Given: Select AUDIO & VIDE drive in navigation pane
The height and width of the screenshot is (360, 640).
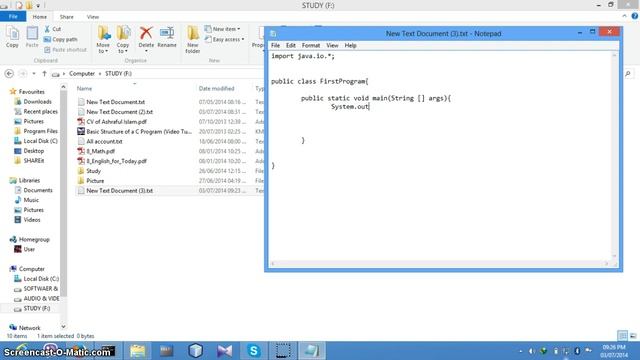Looking at the screenshot, I should [41, 298].
